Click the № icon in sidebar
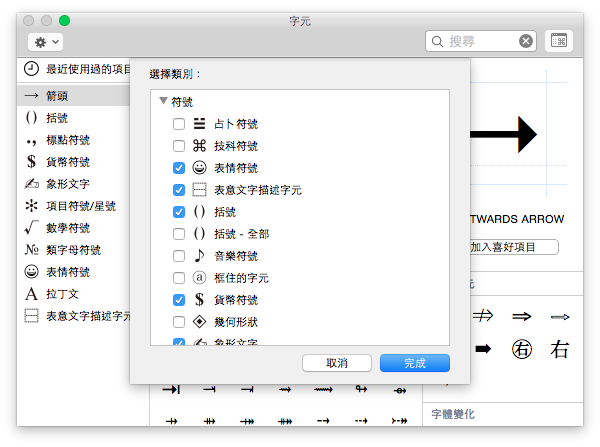Image resolution: width=600 pixels, height=447 pixels. tap(31, 250)
